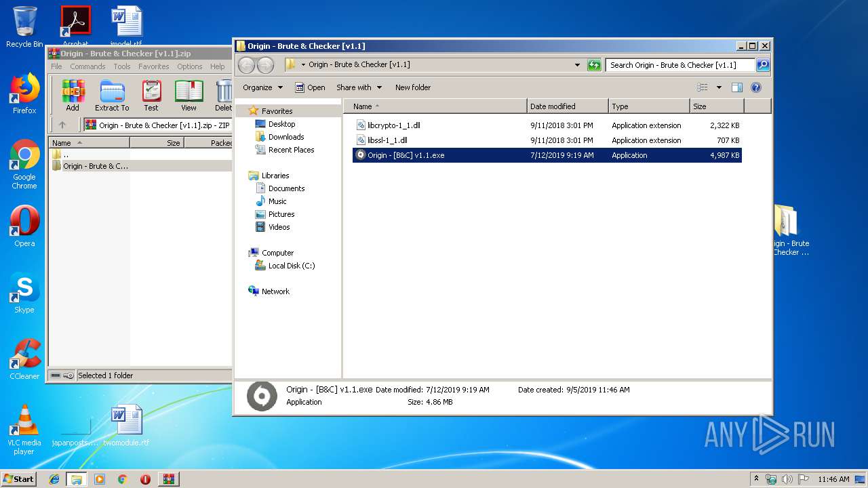The height and width of the screenshot is (488, 868).
Task: Click WinRAR taskbar button
Action: pos(168,479)
